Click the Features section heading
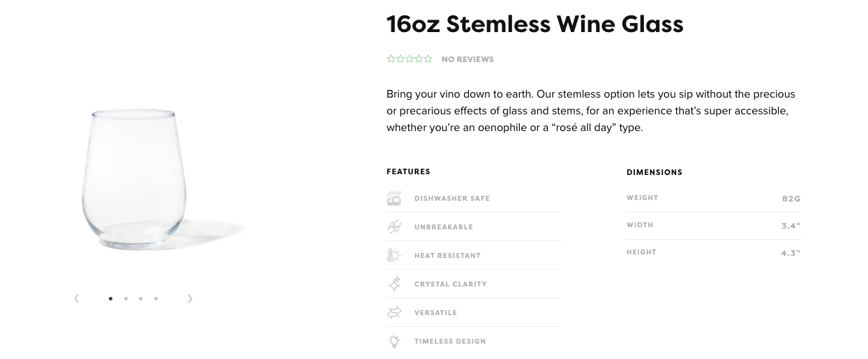This screenshot has height=359, width=868. (408, 171)
